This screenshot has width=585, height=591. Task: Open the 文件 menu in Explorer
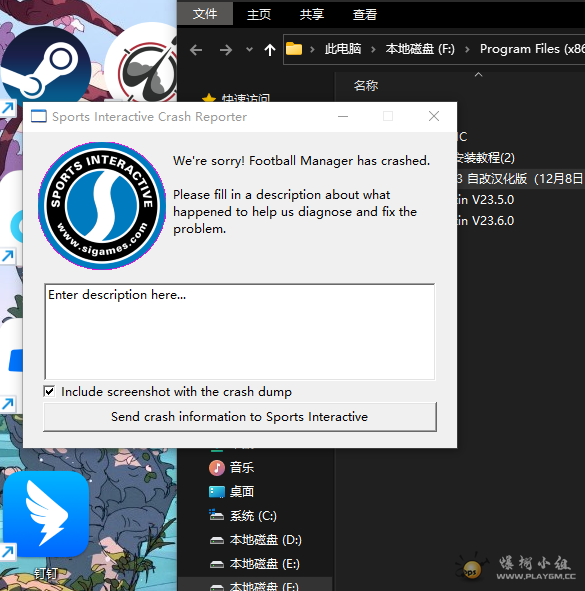click(x=205, y=14)
